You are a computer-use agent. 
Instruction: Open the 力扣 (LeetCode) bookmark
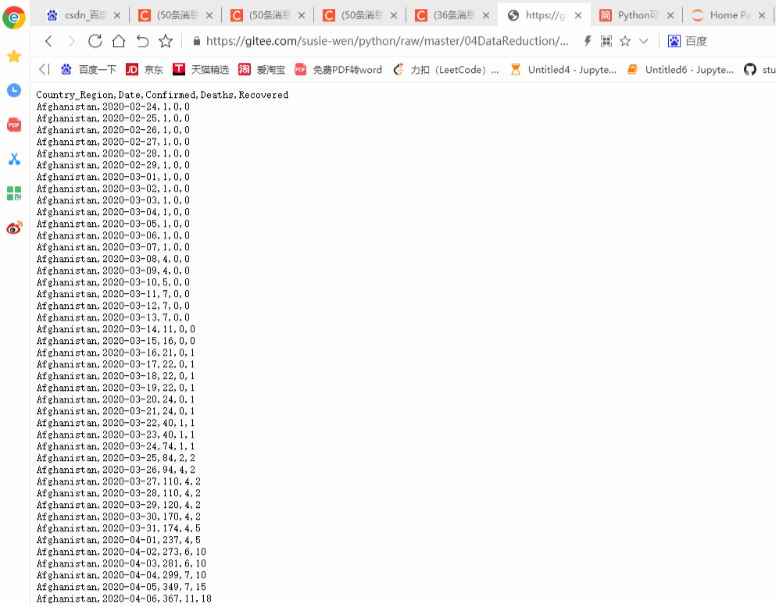coord(446,70)
